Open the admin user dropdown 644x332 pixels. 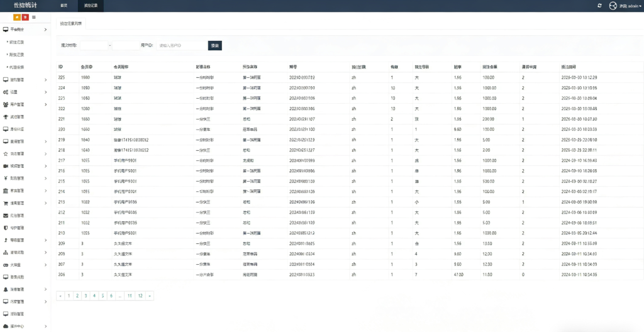click(624, 6)
